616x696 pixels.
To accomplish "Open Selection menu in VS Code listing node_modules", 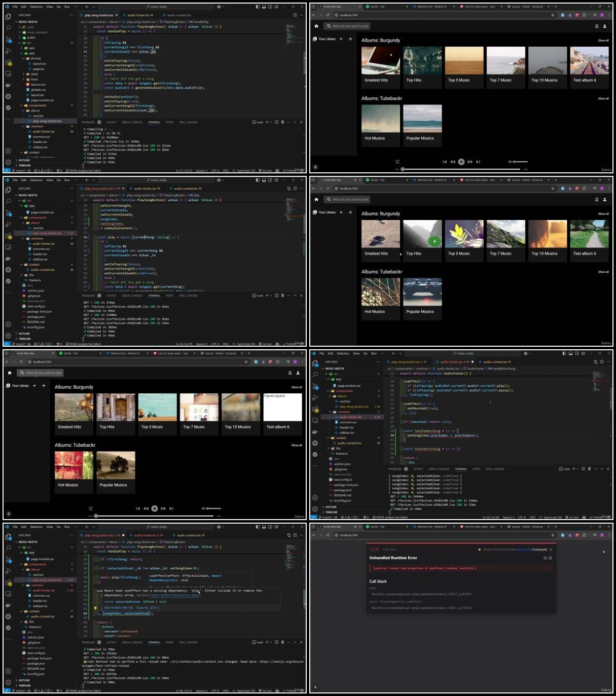I will [37, 7].
